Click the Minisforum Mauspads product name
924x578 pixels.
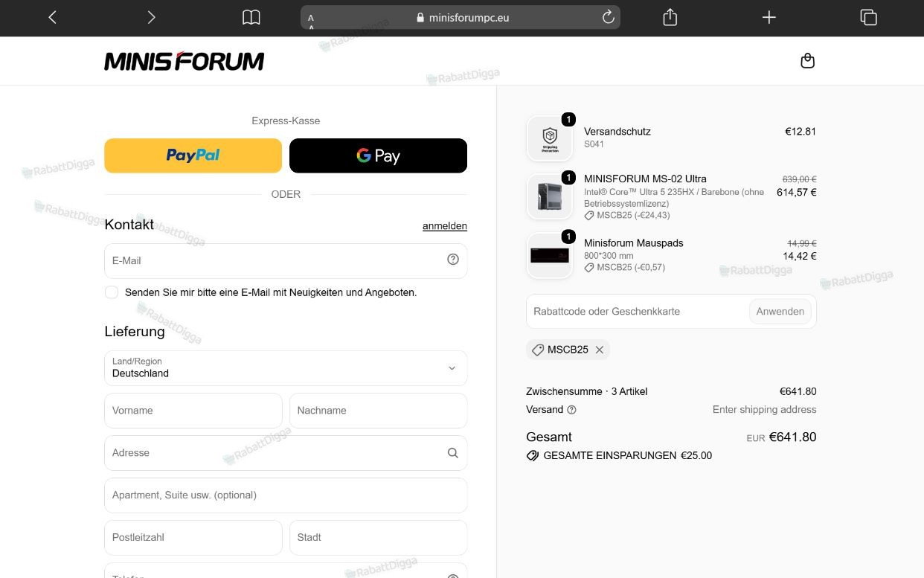634,243
